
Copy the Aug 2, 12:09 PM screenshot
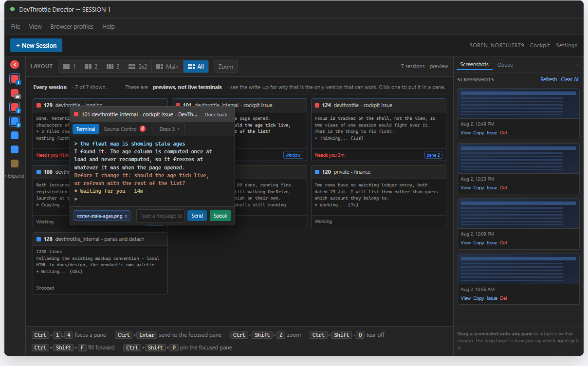point(478,242)
